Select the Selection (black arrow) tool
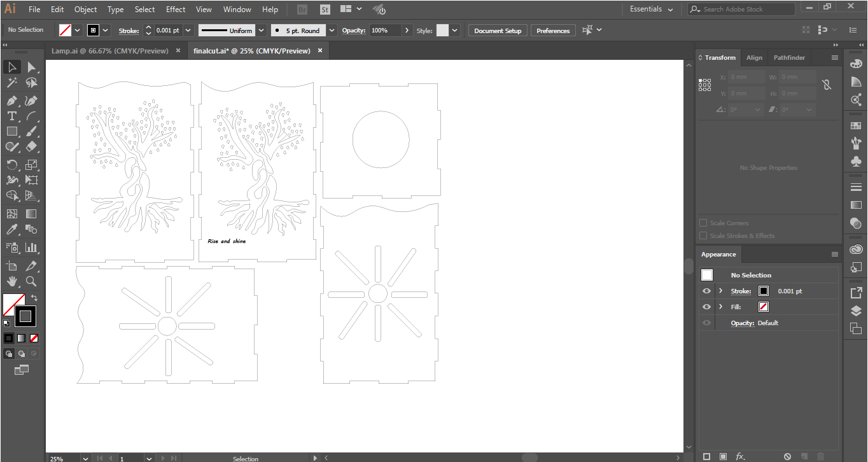The width and height of the screenshot is (868, 462). pos(11,67)
